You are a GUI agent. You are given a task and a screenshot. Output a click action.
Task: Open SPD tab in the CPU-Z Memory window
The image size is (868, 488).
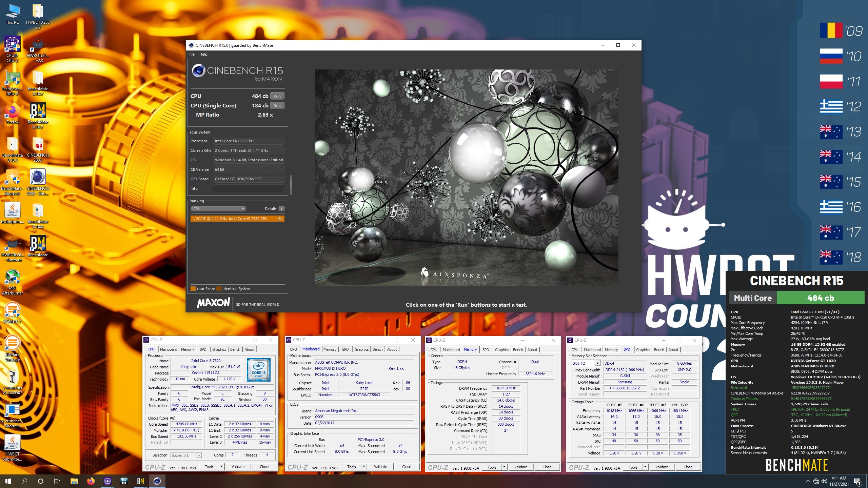[x=486, y=350]
